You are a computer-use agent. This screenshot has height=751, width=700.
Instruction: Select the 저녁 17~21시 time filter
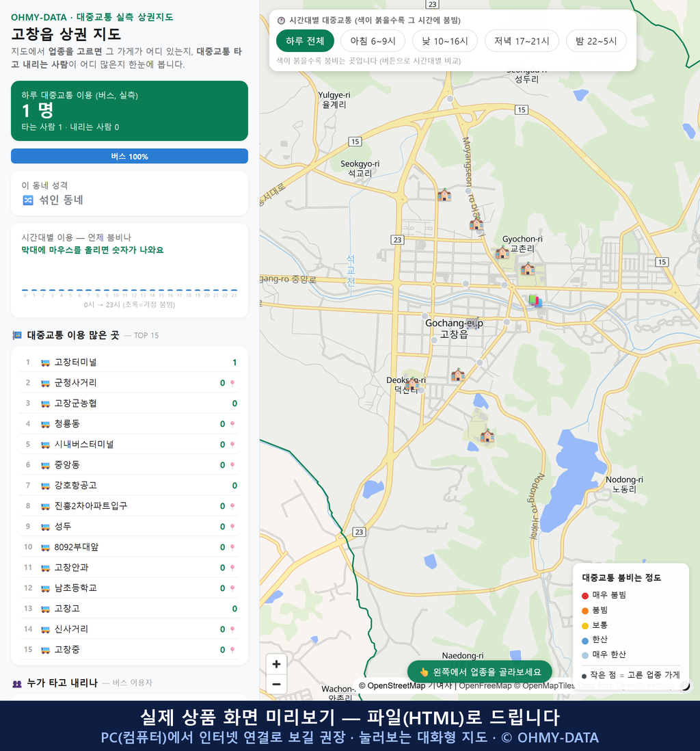522,41
